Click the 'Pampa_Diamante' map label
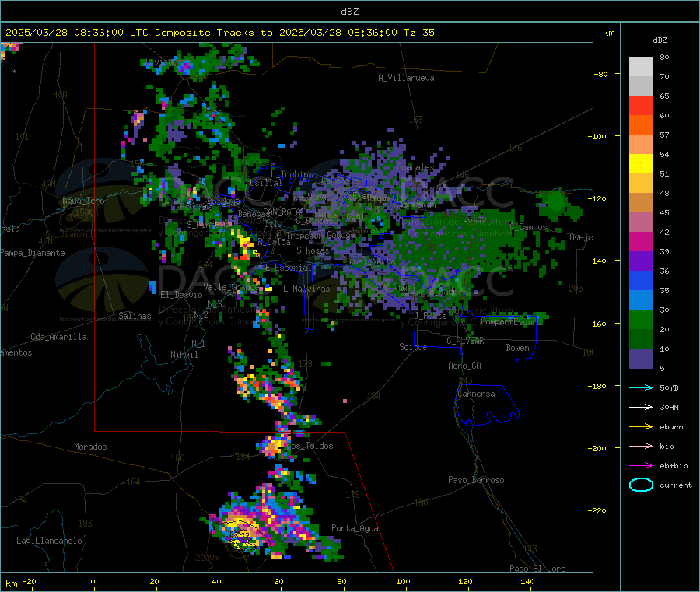Screen dimensions: 700x592 32,253
